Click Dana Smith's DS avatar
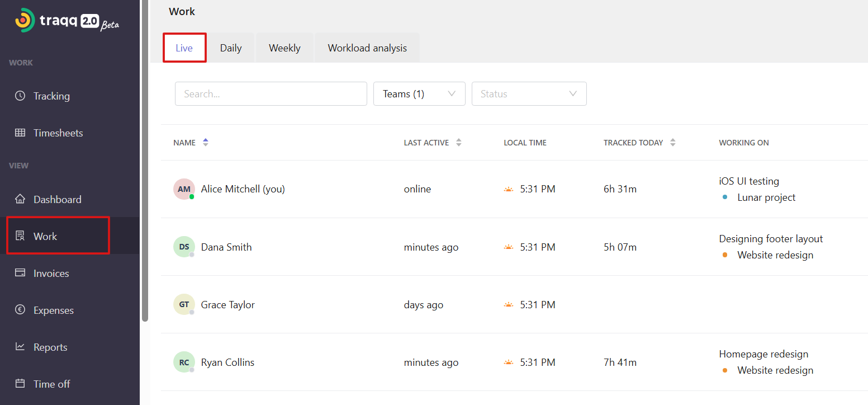 [184, 247]
